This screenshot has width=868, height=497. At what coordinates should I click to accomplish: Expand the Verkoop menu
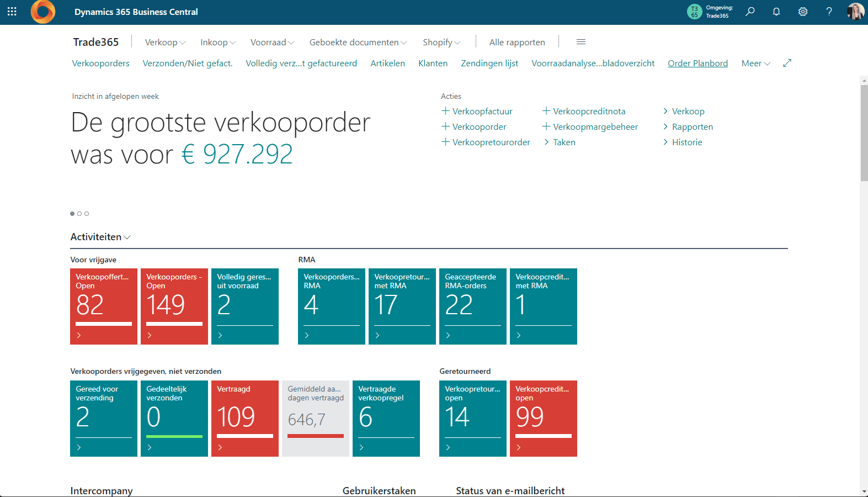[x=166, y=42]
